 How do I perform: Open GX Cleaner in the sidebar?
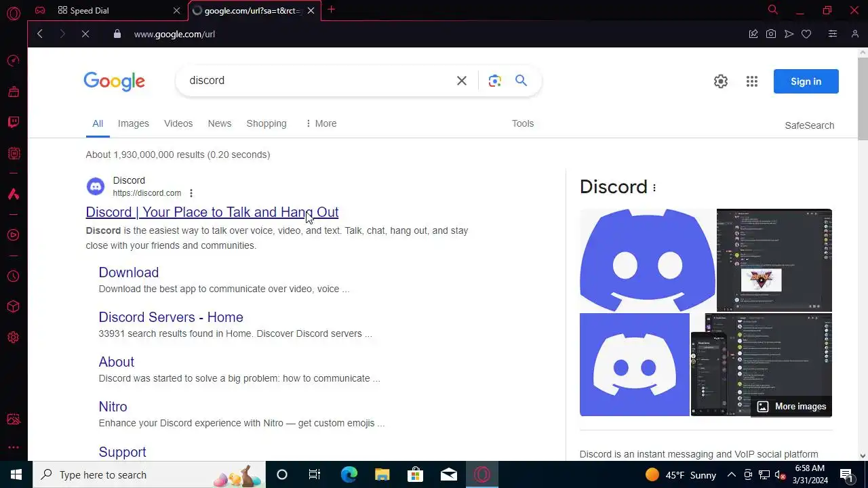tap(14, 92)
